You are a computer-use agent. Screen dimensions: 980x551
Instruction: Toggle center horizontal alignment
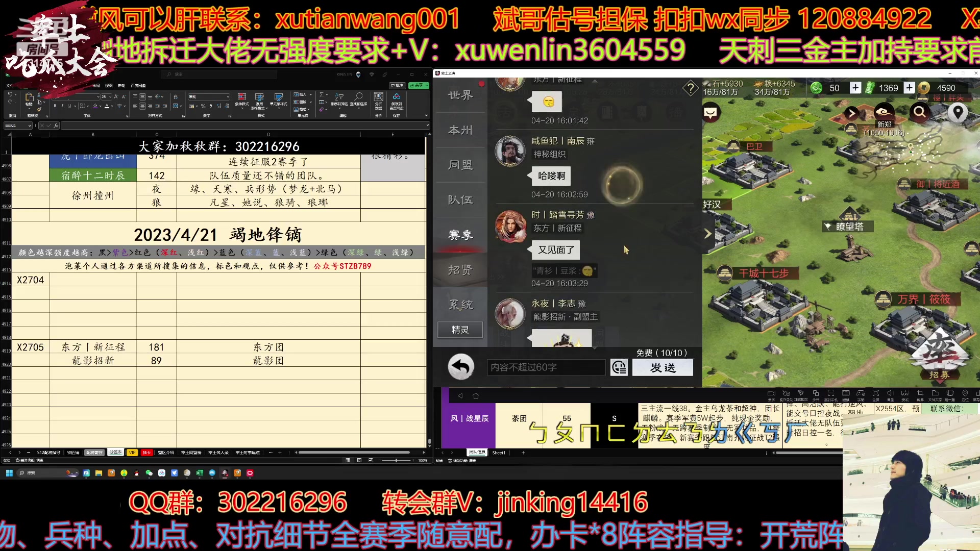pyautogui.click(x=142, y=106)
